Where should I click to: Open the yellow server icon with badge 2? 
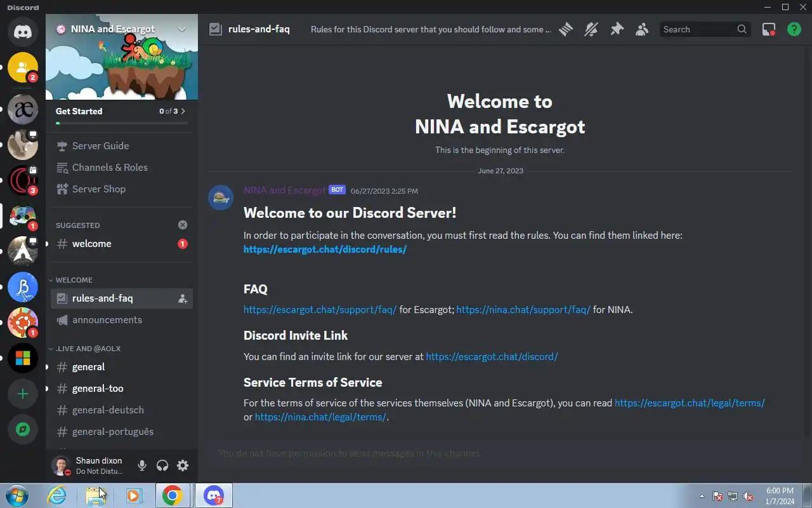(x=23, y=67)
